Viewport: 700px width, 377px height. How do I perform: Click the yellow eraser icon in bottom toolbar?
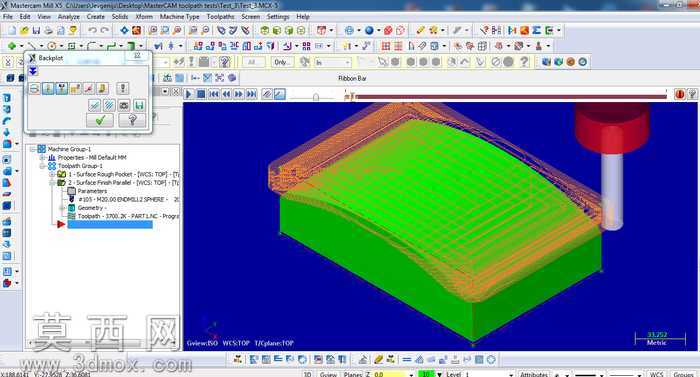point(379,359)
